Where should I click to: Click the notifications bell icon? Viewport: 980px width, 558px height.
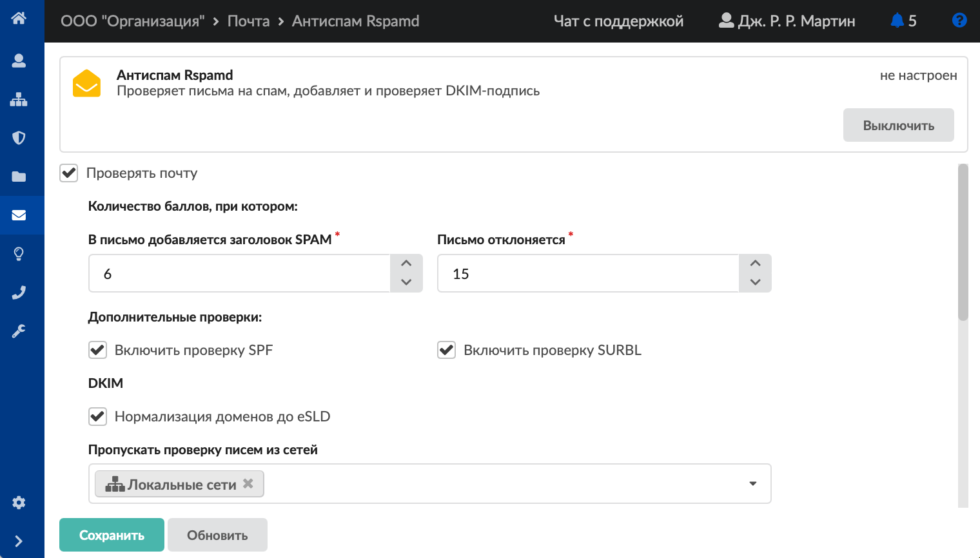[897, 21]
